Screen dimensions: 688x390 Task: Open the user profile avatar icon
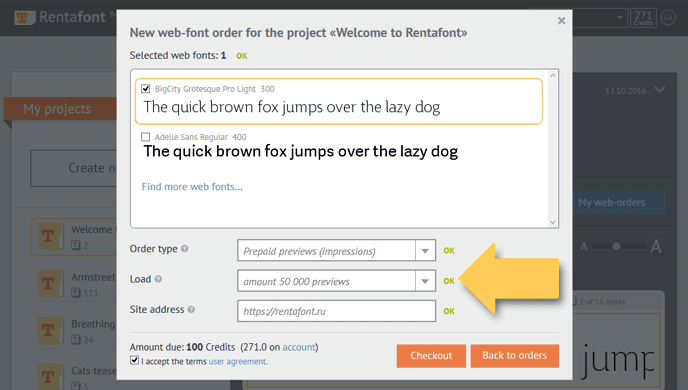[x=668, y=18]
